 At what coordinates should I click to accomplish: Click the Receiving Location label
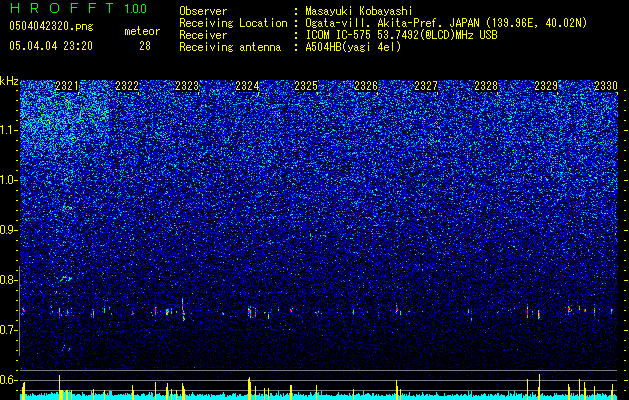coord(233,23)
